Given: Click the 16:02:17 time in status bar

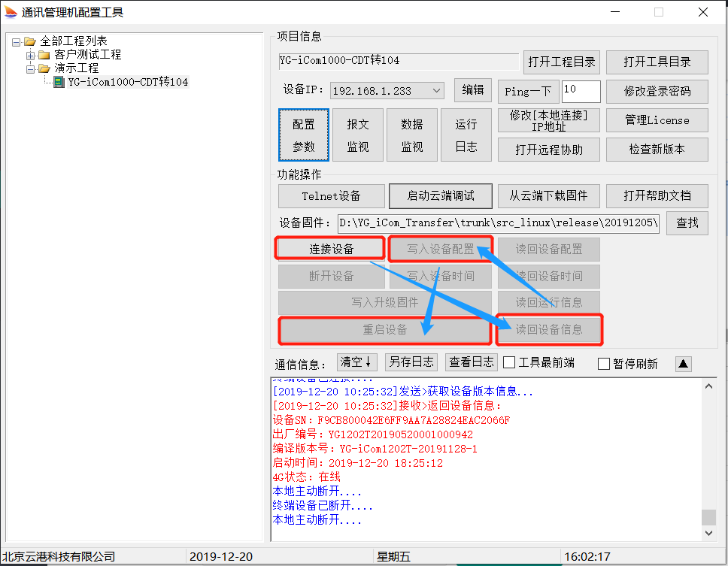Looking at the screenshot, I should [x=587, y=556].
